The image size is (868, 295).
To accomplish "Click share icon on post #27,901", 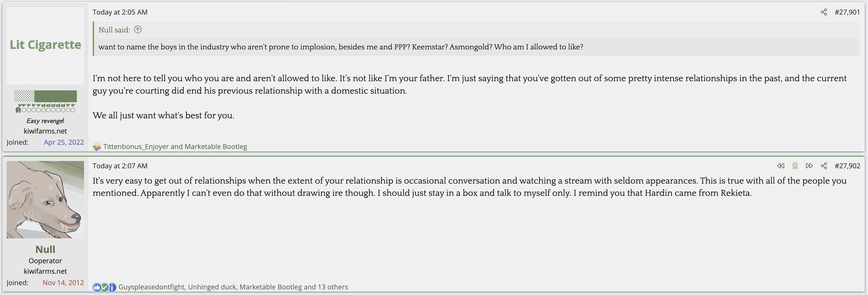I will 823,12.
